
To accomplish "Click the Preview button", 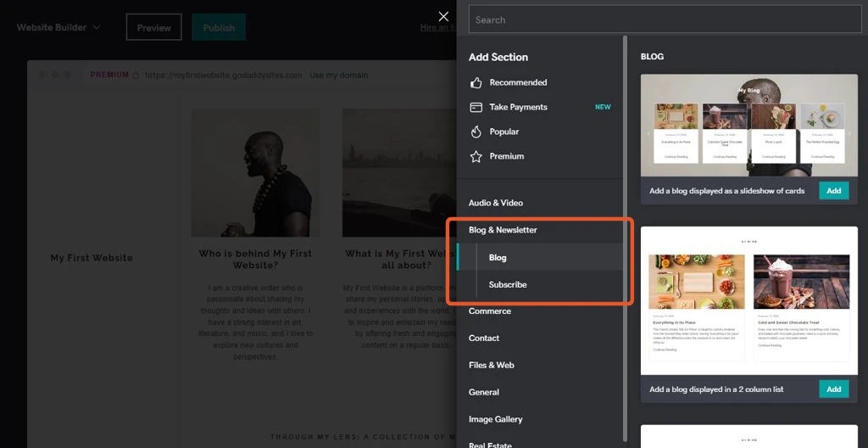I will tap(154, 27).
